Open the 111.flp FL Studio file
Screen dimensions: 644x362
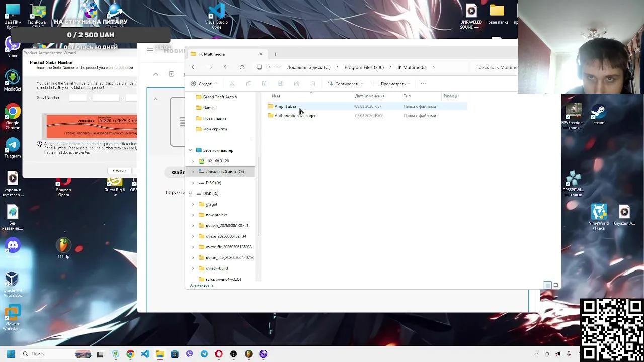(63, 249)
